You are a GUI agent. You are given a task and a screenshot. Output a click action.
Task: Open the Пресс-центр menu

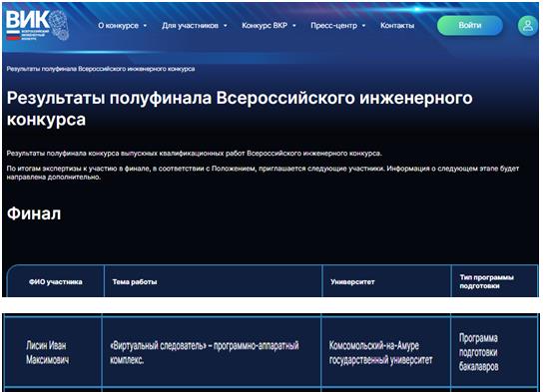(x=333, y=26)
